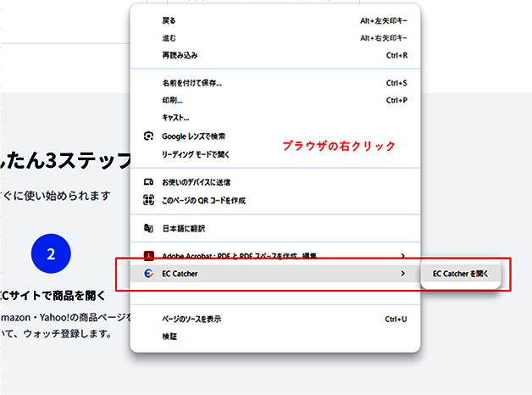Image resolution: width=532 pixels, height=395 pixels.
Task: Click the Ctrl+P shortcut label
Action: tap(396, 101)
